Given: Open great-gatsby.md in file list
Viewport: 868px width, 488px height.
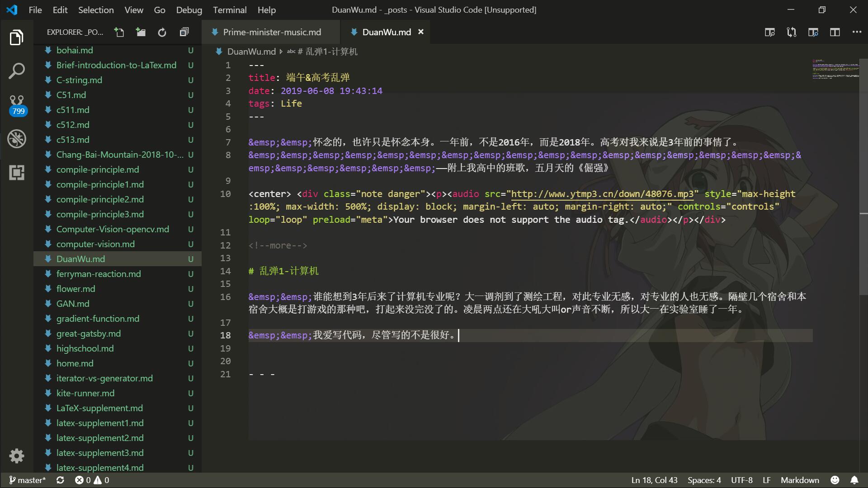Looking at the screenshot, I should click(x=88, y=333).
